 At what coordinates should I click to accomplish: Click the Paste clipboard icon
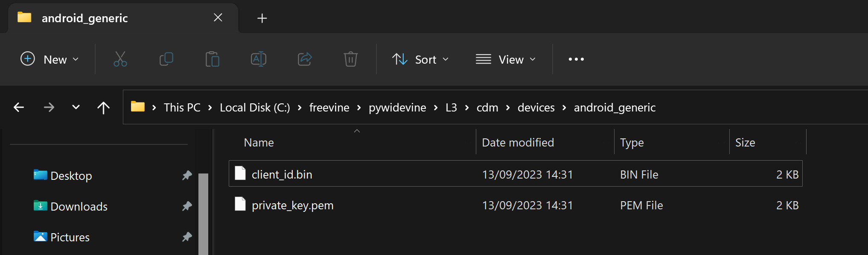212,59
